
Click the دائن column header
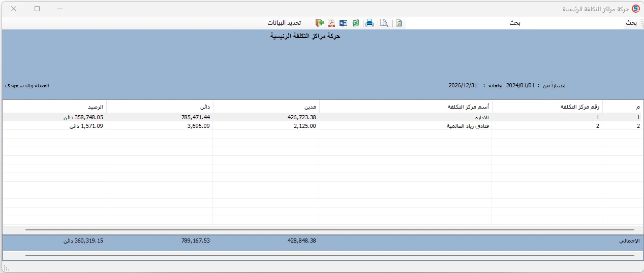click(160, 107)
